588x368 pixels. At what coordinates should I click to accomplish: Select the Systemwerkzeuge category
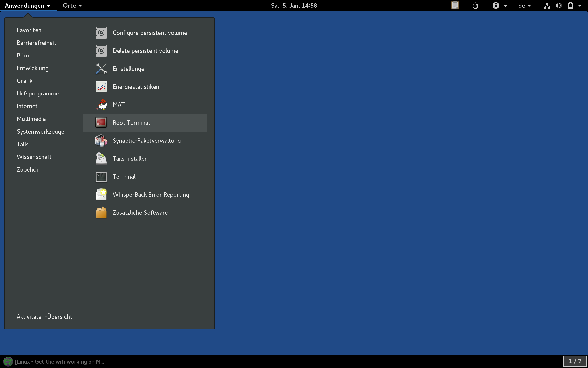click(40, 131)
